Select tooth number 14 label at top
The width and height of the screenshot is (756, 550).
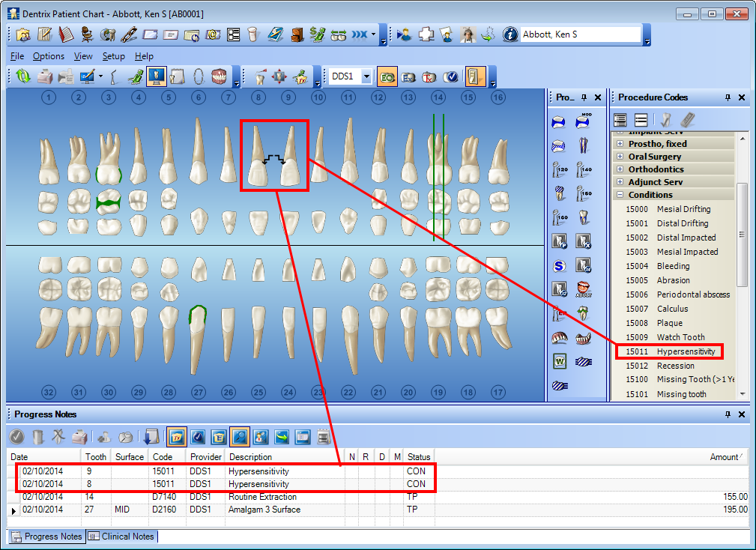tap(438, 97)
